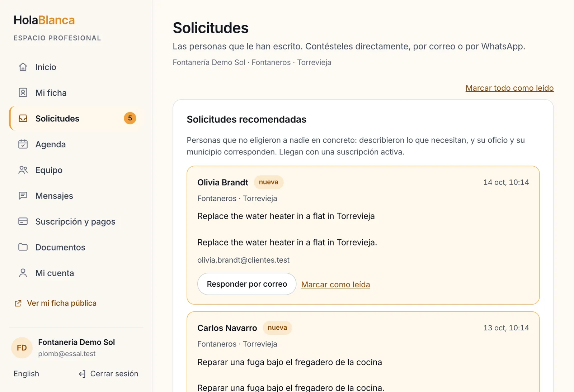The height and width of the screenshot is (392, 574).
Task: Select the Solicitudes sidebar item
Action: (x=76, y=119)
